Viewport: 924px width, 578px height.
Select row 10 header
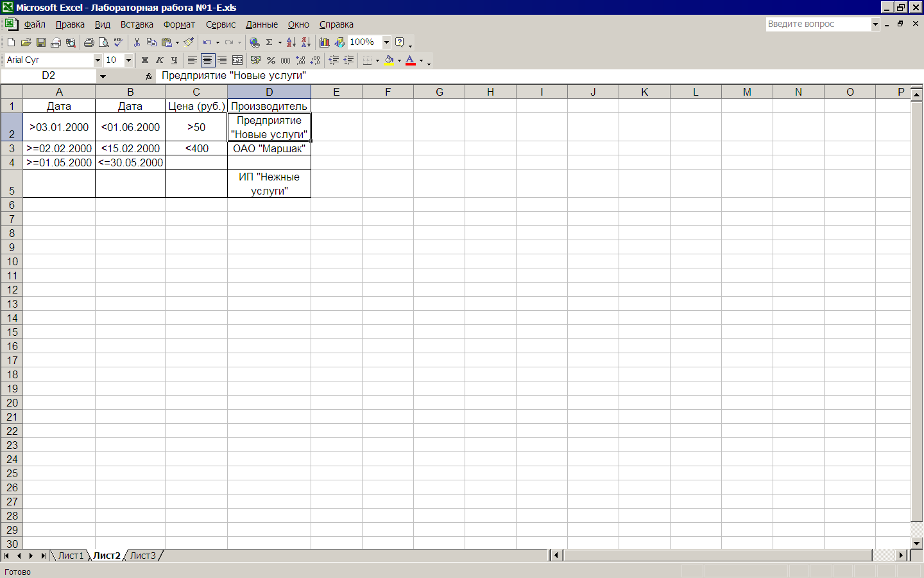[12, 261]
